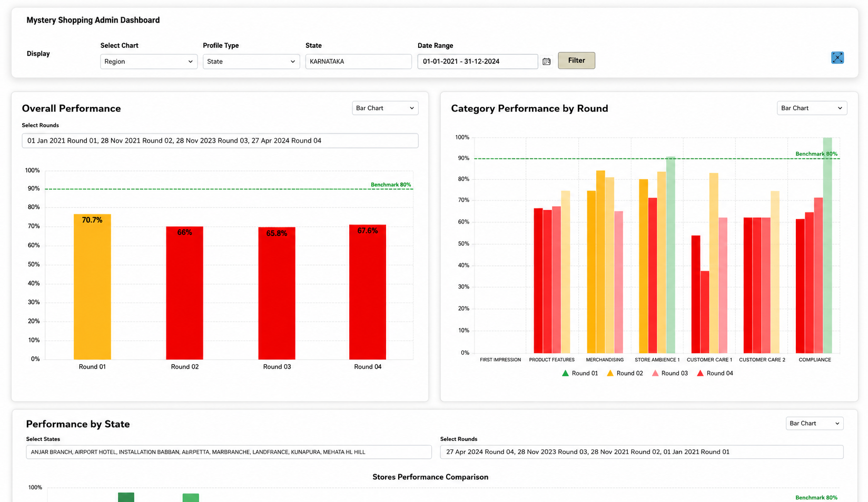Click the Performance by State heading

coord(78,424)
